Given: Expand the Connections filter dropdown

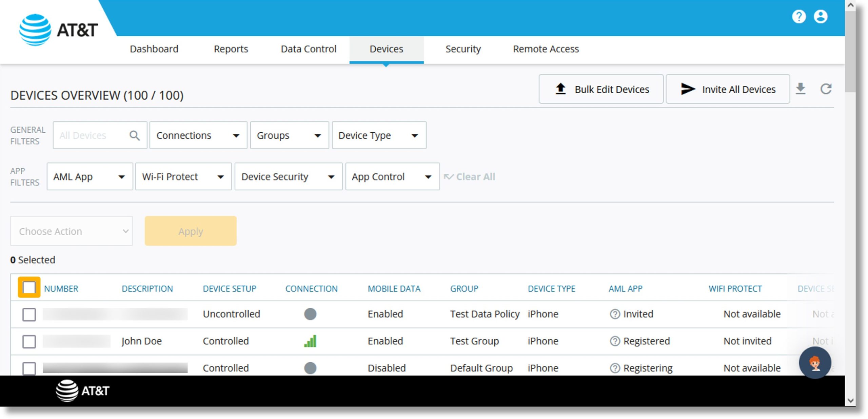Looking at the screenshot, I should pyautogui.click(x=197, y=135).
